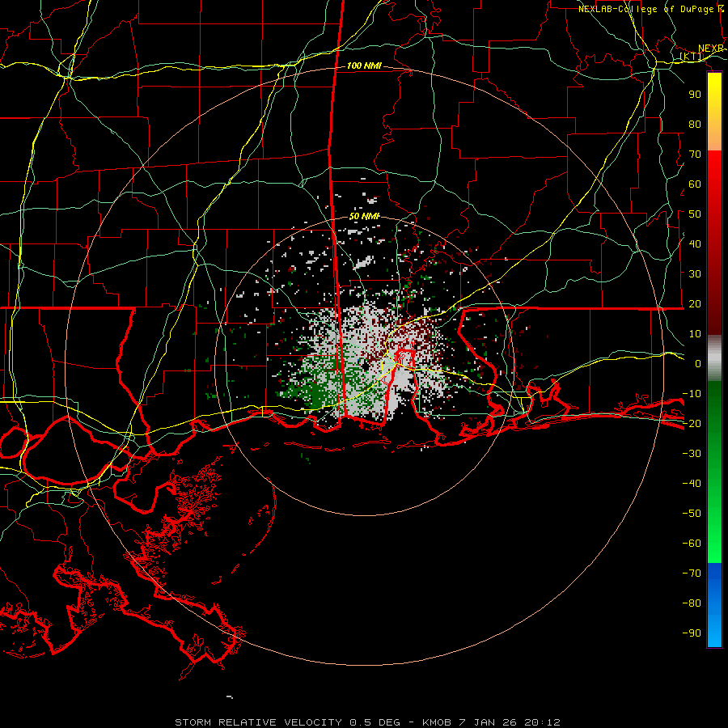This screenshot has width=728, height=728.
Task: Click the 40 value on velocity scale
Action: click(695, 243)
